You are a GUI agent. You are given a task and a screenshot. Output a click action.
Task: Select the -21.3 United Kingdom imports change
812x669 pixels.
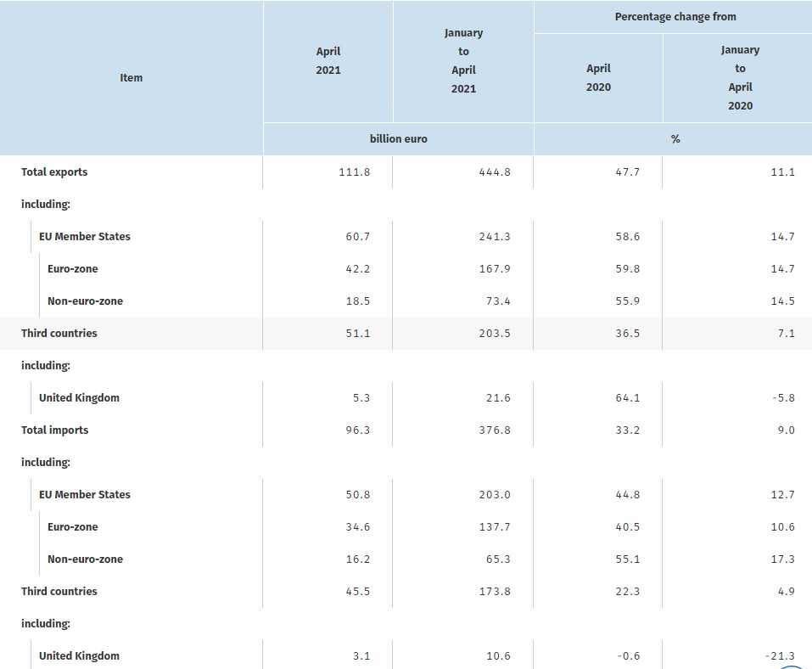(778, 655)
